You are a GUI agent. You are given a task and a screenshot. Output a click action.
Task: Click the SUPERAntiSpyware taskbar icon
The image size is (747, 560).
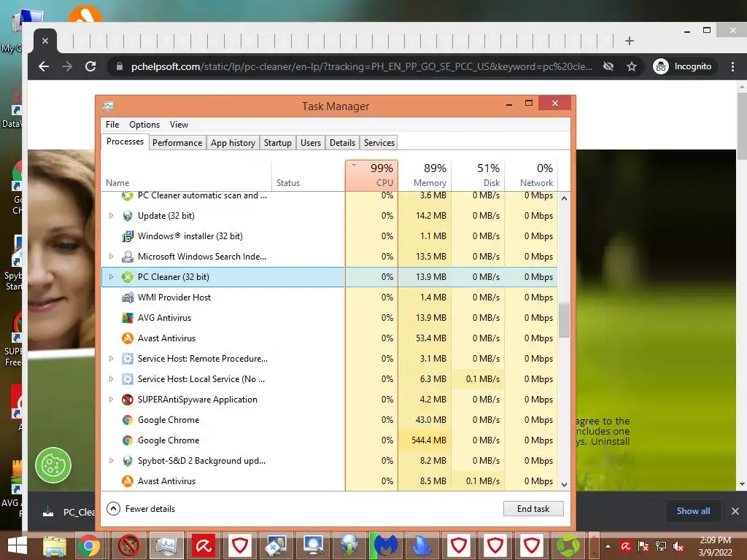129,545
